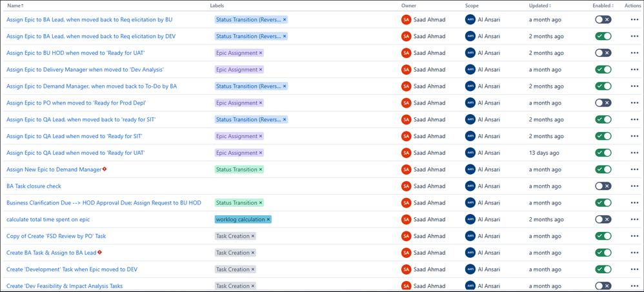The image size is (644, 292).
Task: Remove Epic Assignment label from 'Delivery Manager' row
Action: pos(261,70)
